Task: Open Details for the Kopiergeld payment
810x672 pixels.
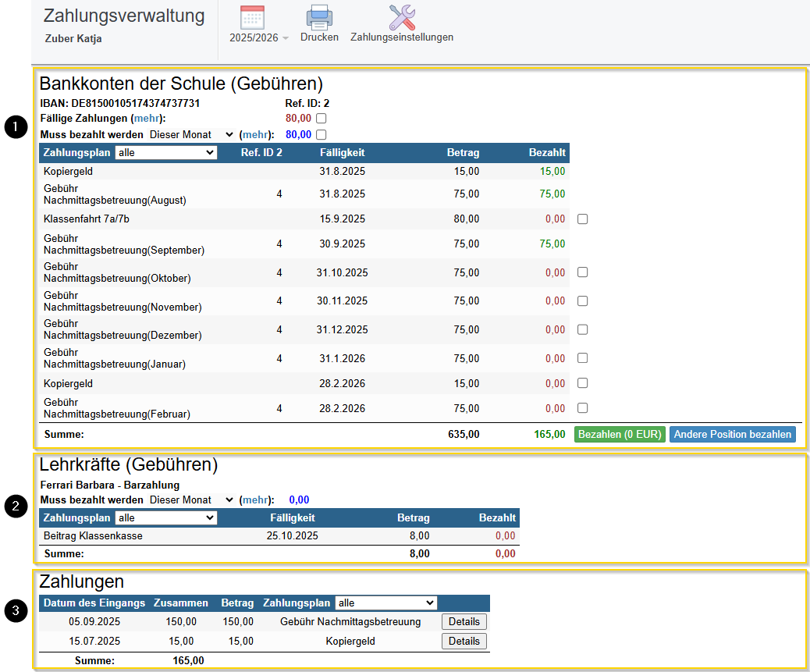Action: 464,642
